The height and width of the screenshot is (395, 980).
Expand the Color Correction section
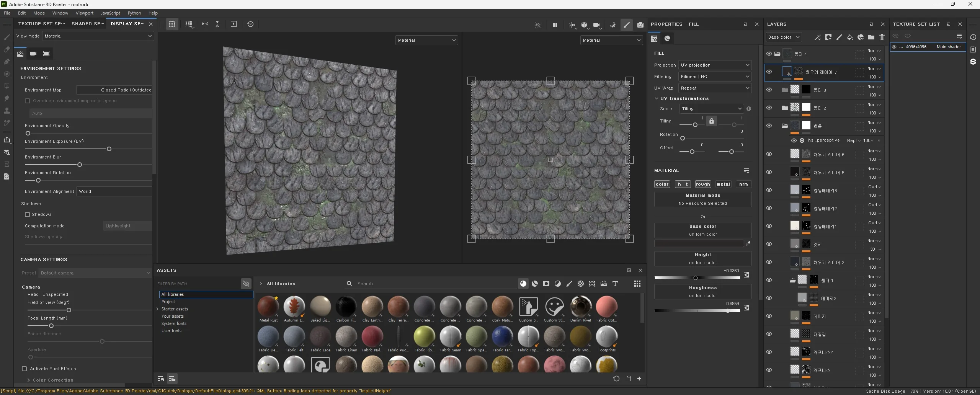click(x=29, y=380)
